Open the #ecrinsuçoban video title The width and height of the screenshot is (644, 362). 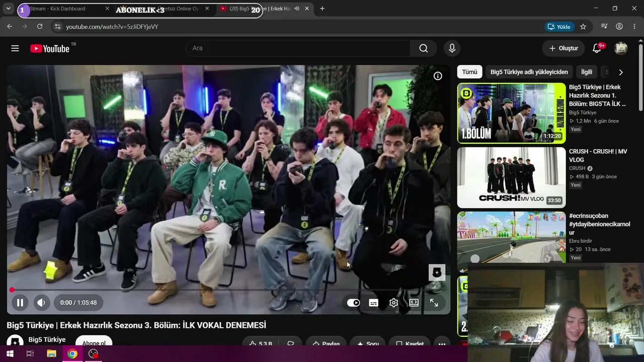click(x=599, y=224)
